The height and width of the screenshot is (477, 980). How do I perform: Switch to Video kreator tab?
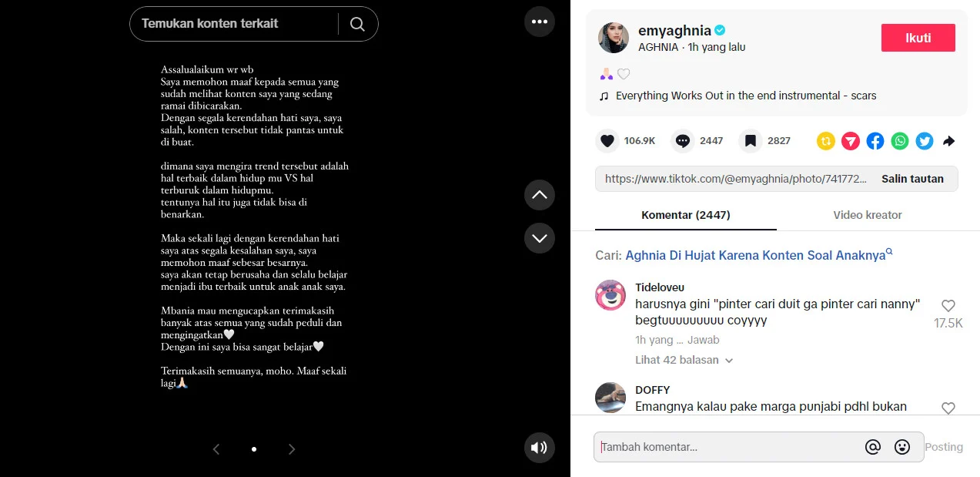tap(868, 215)
